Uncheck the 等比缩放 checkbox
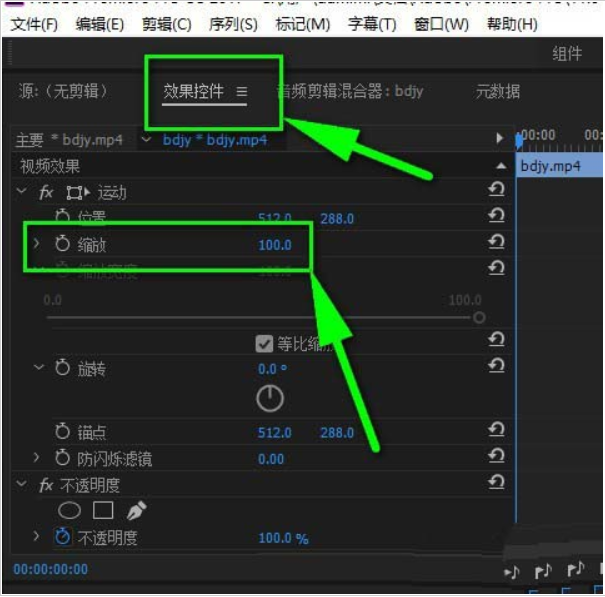Screen dimensions: 605x597 264,344
